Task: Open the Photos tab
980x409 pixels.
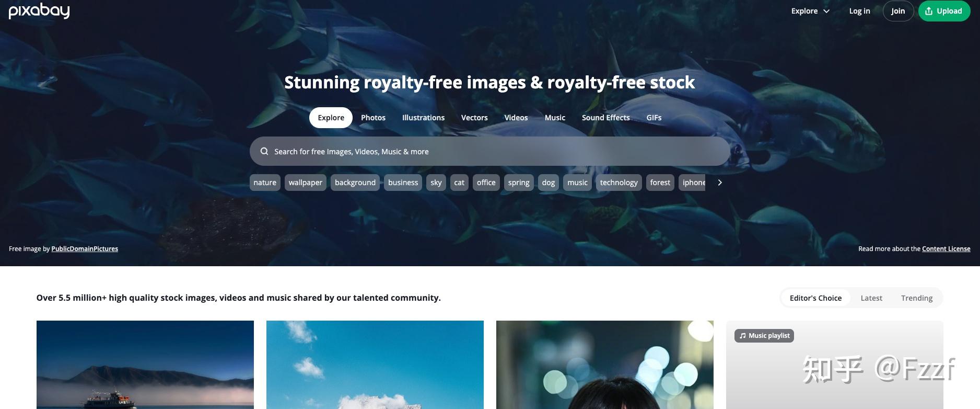Action: coord(373,118)
